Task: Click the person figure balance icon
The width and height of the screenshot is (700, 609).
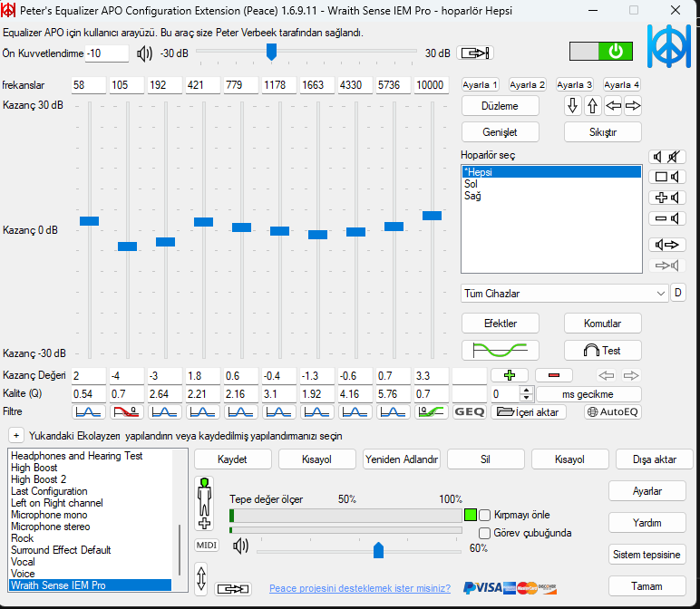Action: click(204, 503)
